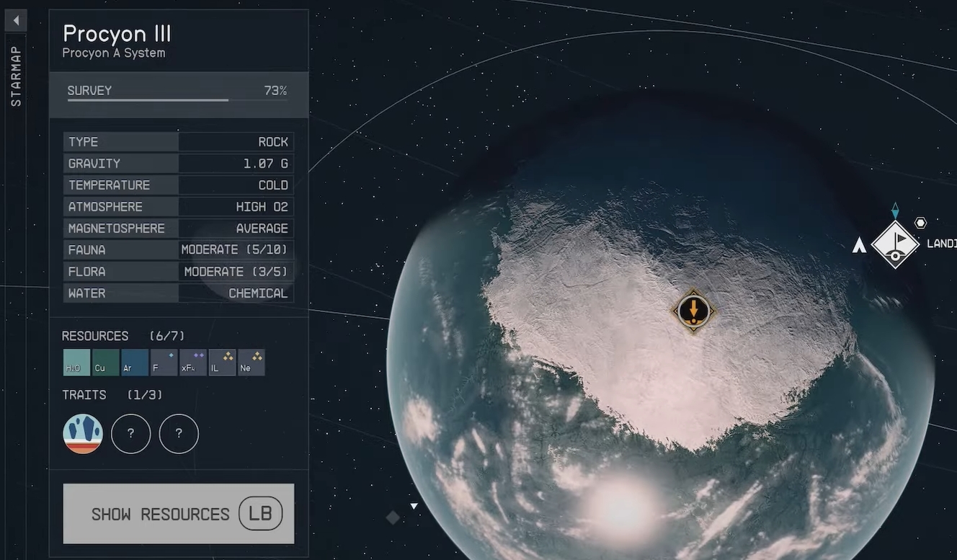Click the teal diamond indicator above landing flag
The image size is (957, 560).
coord(895,210)
